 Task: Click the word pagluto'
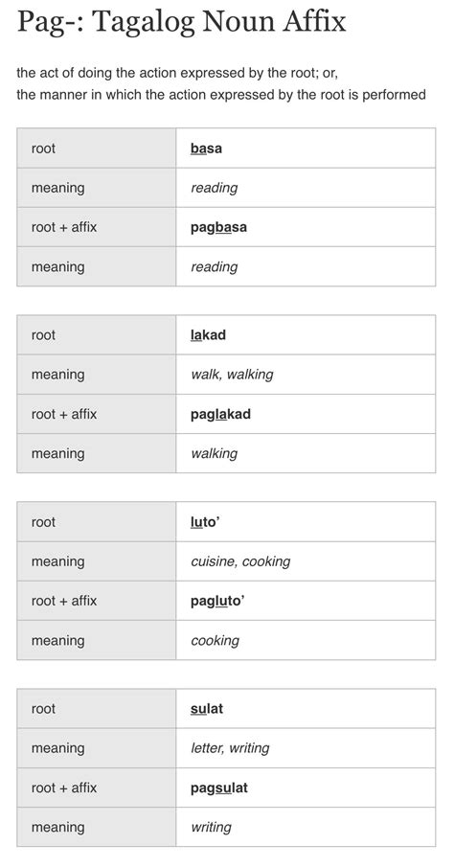217,601
